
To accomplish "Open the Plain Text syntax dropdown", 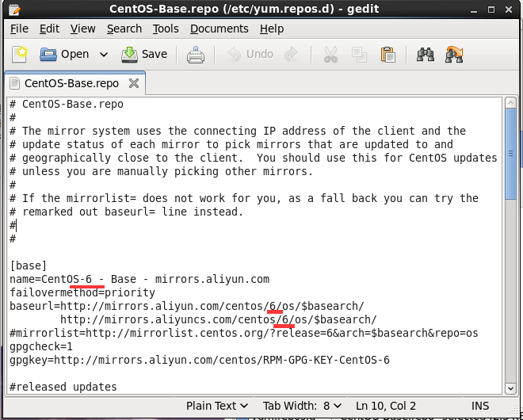I will click(217, 406).
